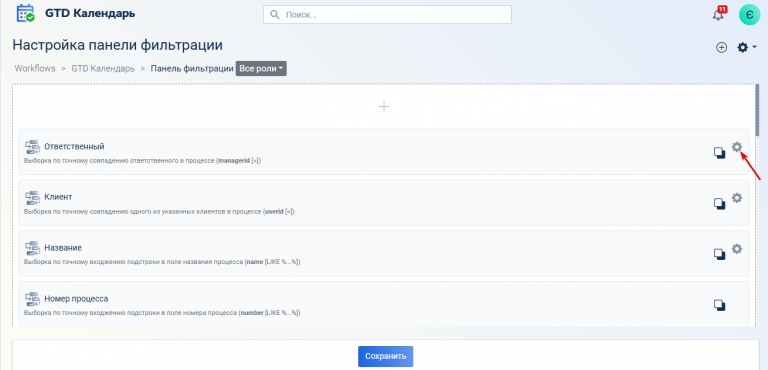Image resolution: width=768 pixels, height=370 pixels.
Task: Select the Название filter title
Action: 63,248
